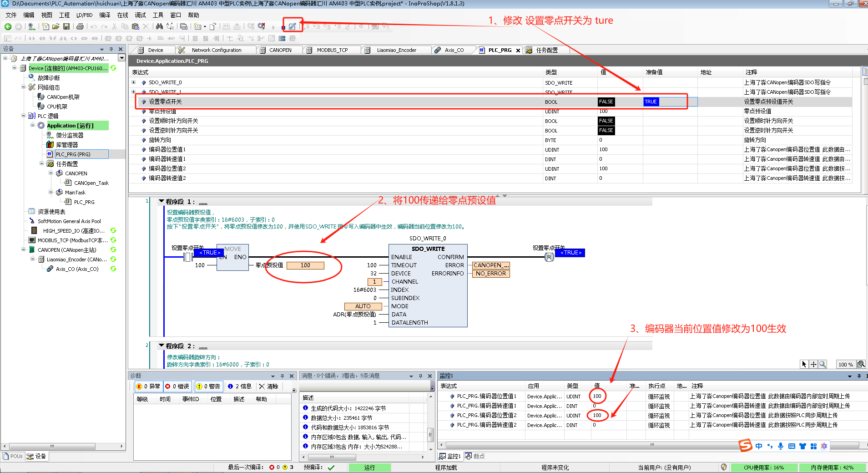Viewport: 868px width, 473px height.
Task: Click the binoculars Find icon
Action: point(159,26)
